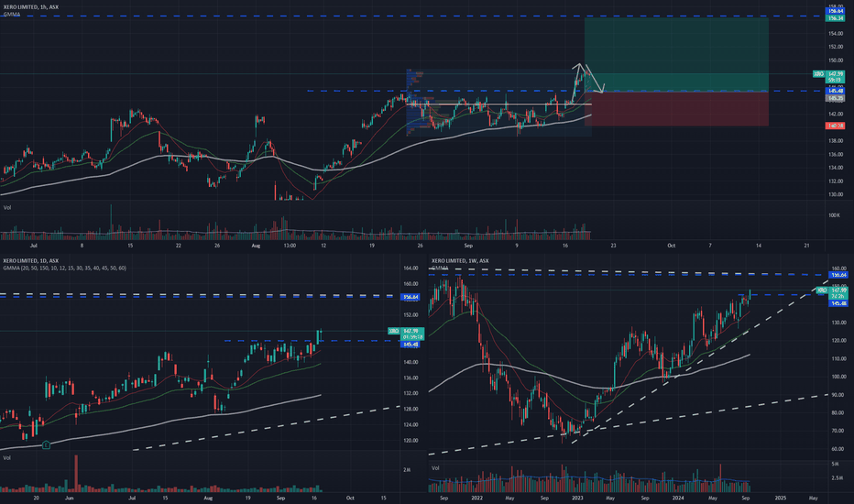This screenshot has height=504, width=854.
Task: Click the Vol label on the daily chart
Action: (x=7, y=457)
